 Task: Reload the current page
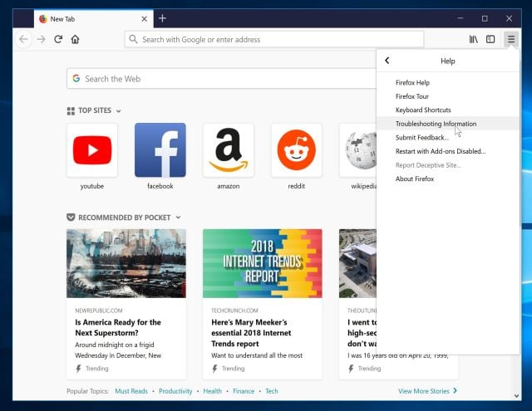[x=58, y=39]
